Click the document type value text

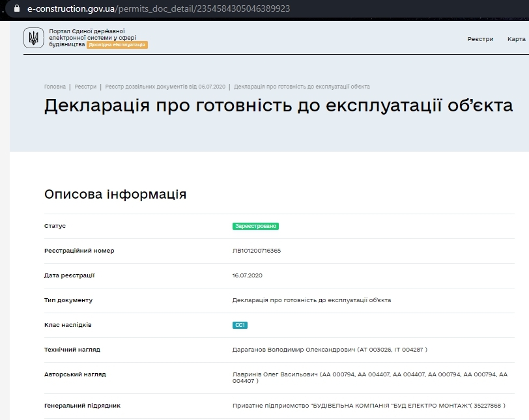[x=311, y=300]
